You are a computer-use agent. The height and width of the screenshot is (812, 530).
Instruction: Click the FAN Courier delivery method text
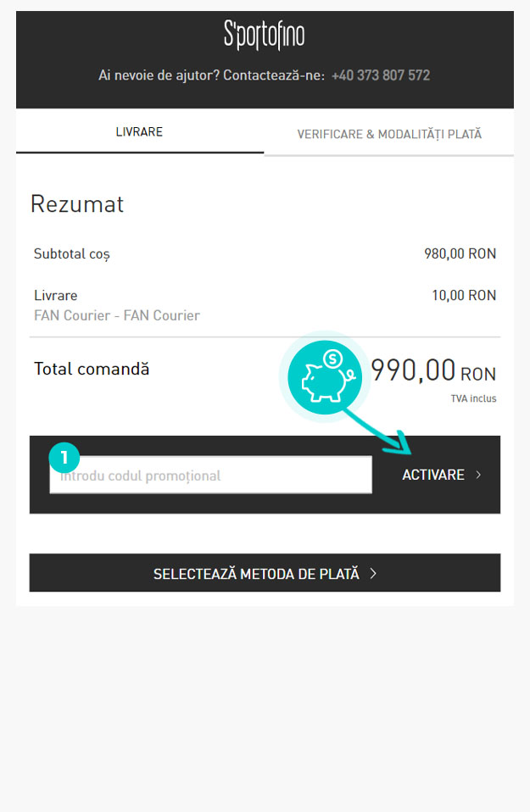tap(117, 315)
